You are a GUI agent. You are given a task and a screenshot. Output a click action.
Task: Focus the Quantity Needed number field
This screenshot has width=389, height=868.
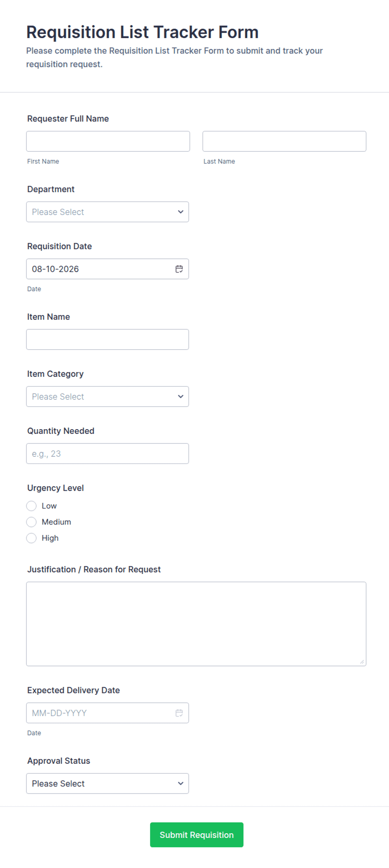pos(107,453)
